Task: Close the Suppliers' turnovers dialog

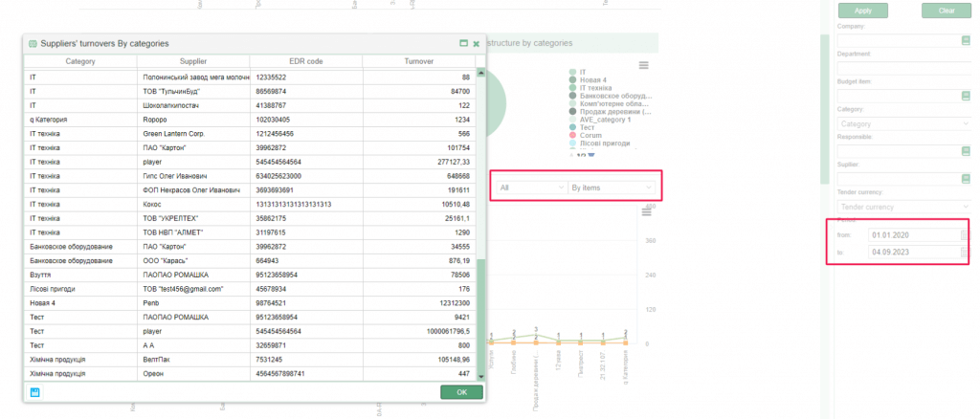Action: (479, 43)
